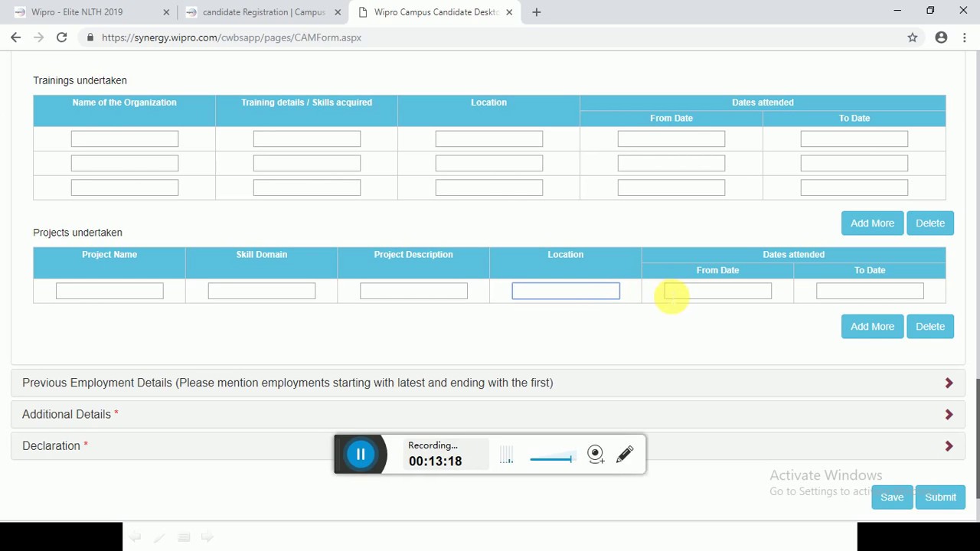The image size is (980, 551).
Task: Adjust the recorder volume slider
Action: [551, 459]
